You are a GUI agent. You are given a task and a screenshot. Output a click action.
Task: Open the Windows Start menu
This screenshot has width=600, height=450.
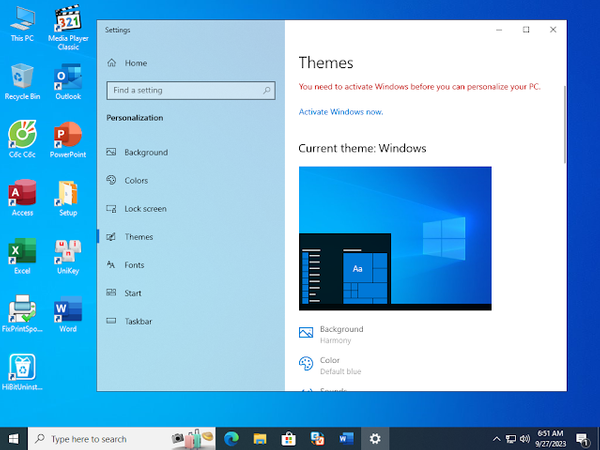[x=14, y=439]
